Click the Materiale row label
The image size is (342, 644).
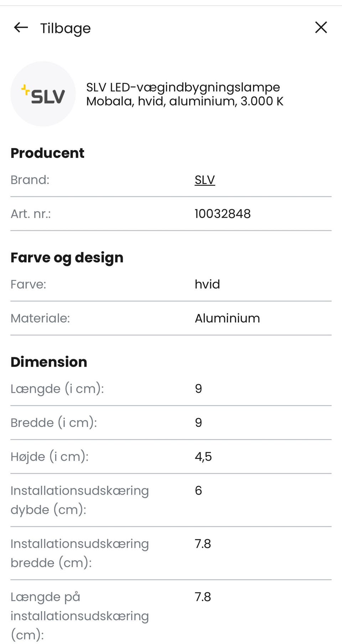point(40,318)
